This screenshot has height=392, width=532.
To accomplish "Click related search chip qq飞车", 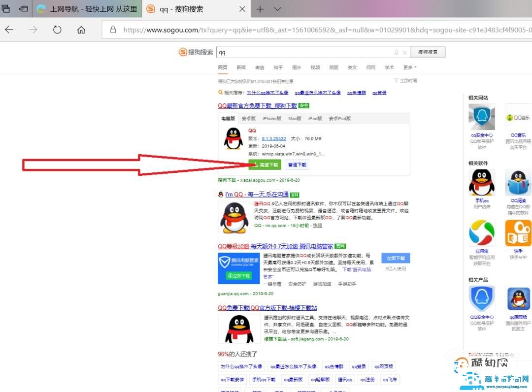I will pyautogui.click(x=390, y=380).
